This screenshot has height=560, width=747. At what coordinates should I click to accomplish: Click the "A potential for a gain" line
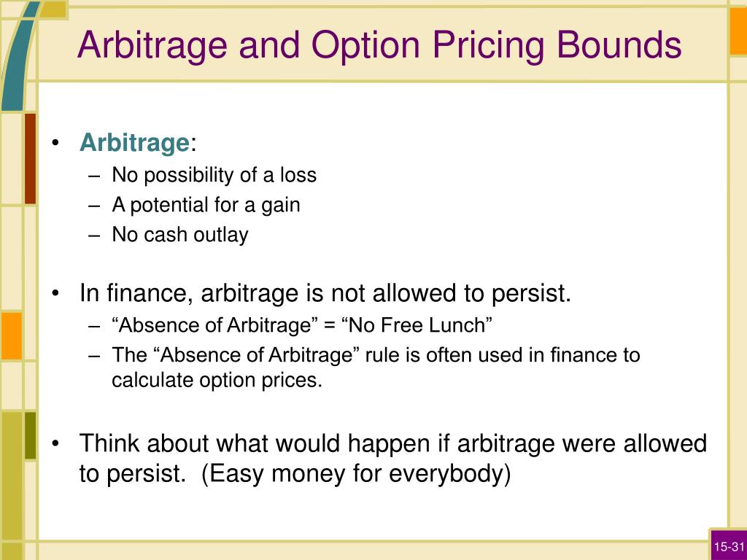click(206, 205)
